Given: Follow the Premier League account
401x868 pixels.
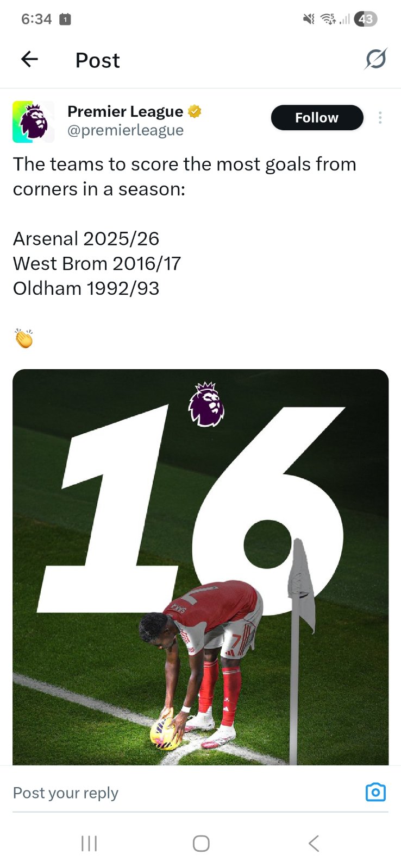Looking at the screenshot, I should tap(317, 118).
